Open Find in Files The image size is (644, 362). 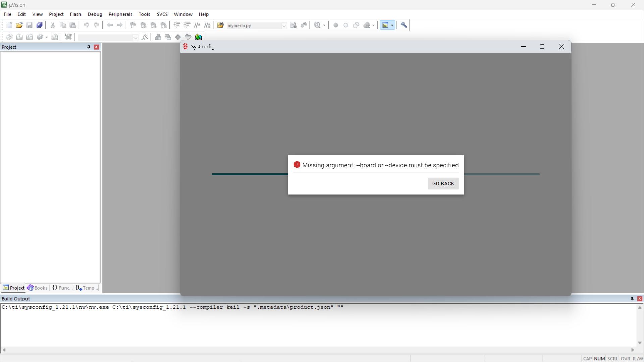coord(220,25)
